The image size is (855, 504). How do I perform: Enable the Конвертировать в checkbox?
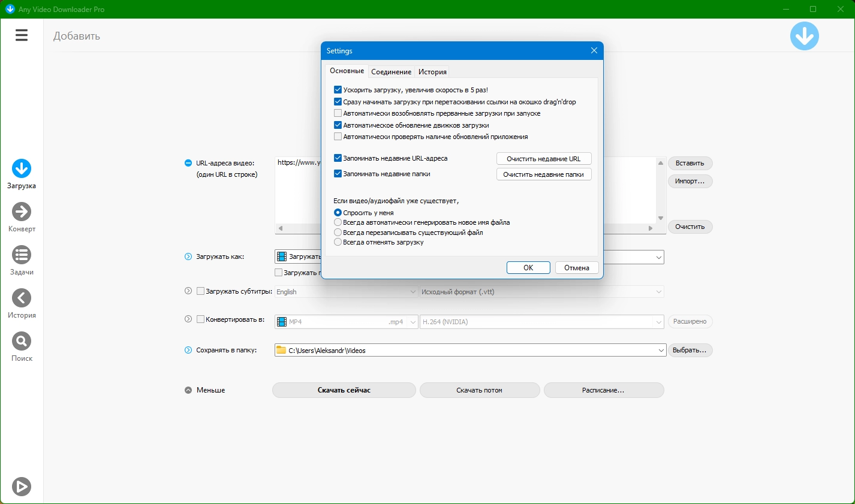coord(201,319)
